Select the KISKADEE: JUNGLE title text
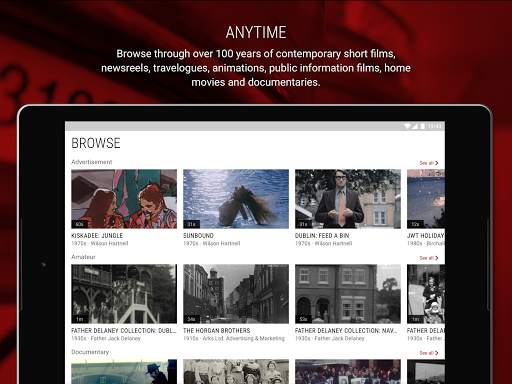 tap(97, 236)
